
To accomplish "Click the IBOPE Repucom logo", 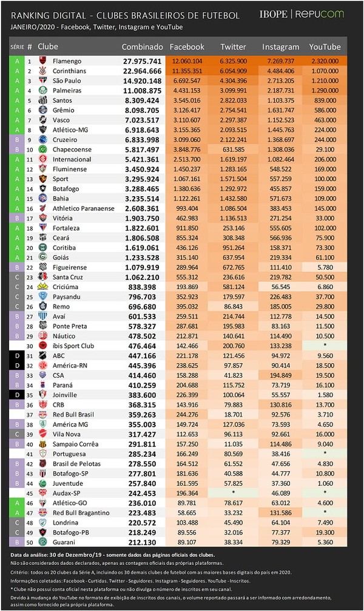I will pos(302,14).
